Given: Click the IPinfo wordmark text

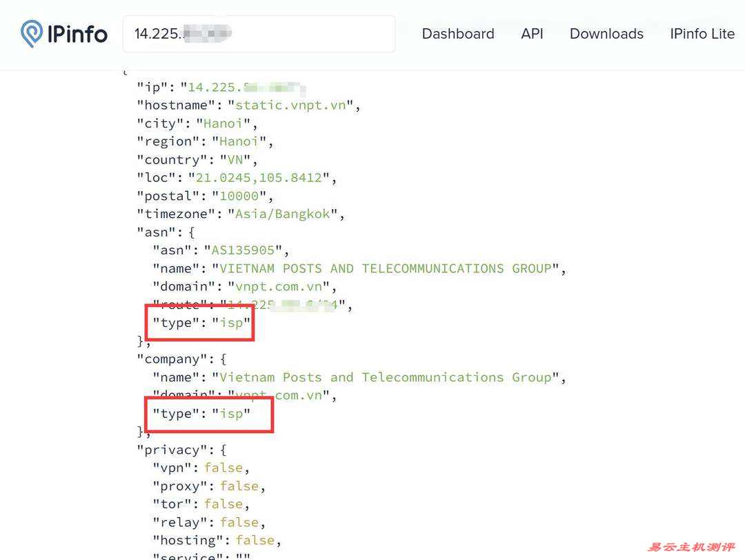Looking at the screenshot, I should (77, 34).
